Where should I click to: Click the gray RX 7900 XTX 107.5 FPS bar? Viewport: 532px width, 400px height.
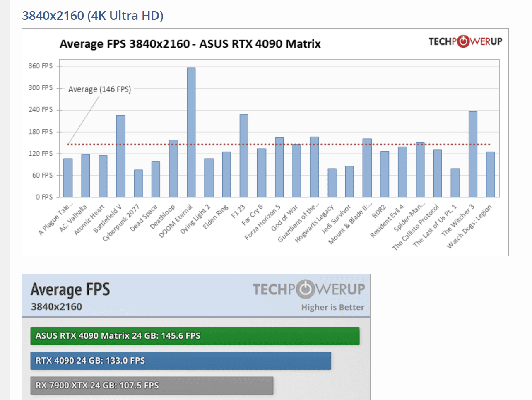click(x=152, y=386)
